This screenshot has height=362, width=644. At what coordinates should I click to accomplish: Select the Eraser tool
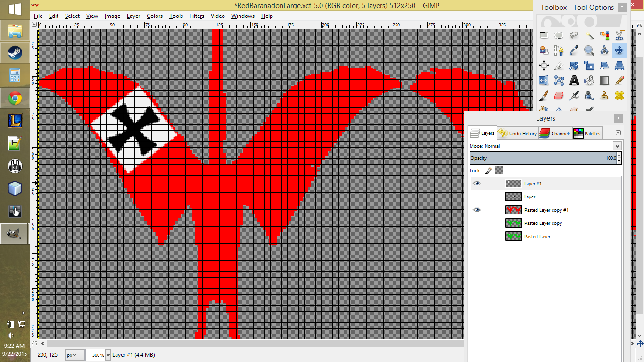coord(559,96)
